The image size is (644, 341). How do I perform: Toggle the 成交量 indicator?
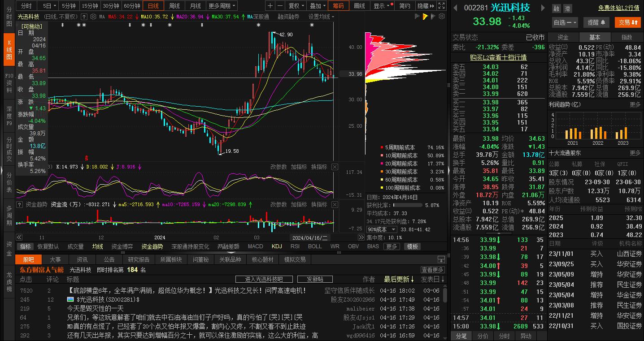(75, 246)
